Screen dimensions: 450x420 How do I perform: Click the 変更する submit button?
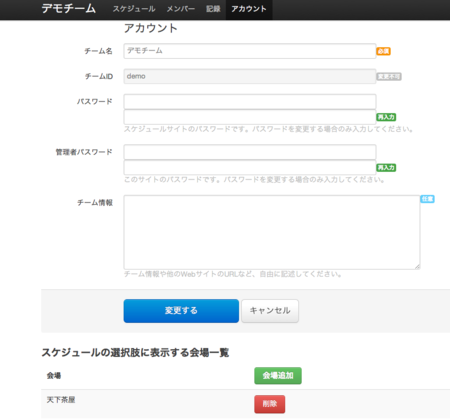point(181,311)
